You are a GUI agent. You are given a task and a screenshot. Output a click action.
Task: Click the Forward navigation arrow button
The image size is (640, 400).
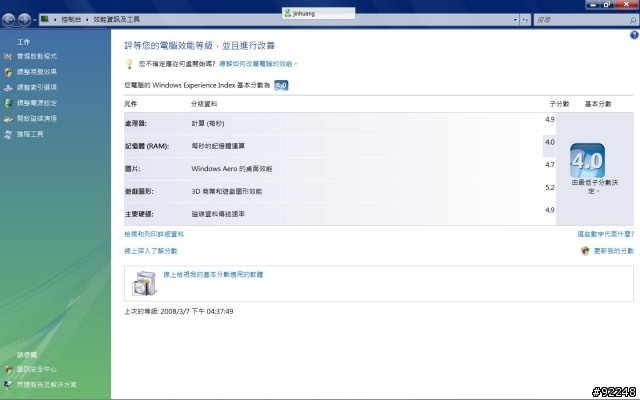click(24, 19)
